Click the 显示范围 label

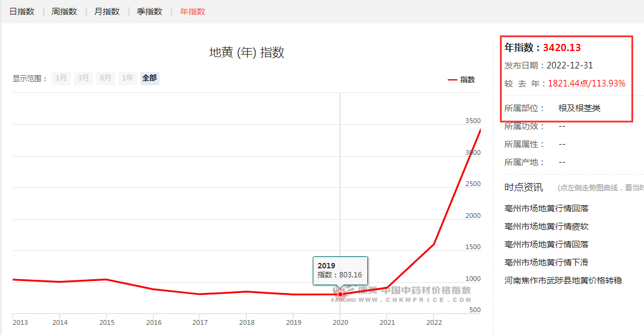[x=29, y=79]
